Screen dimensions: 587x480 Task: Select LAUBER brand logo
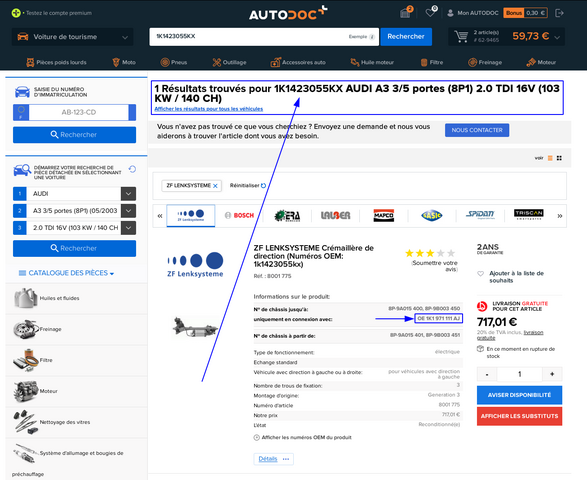pos(335,216)
